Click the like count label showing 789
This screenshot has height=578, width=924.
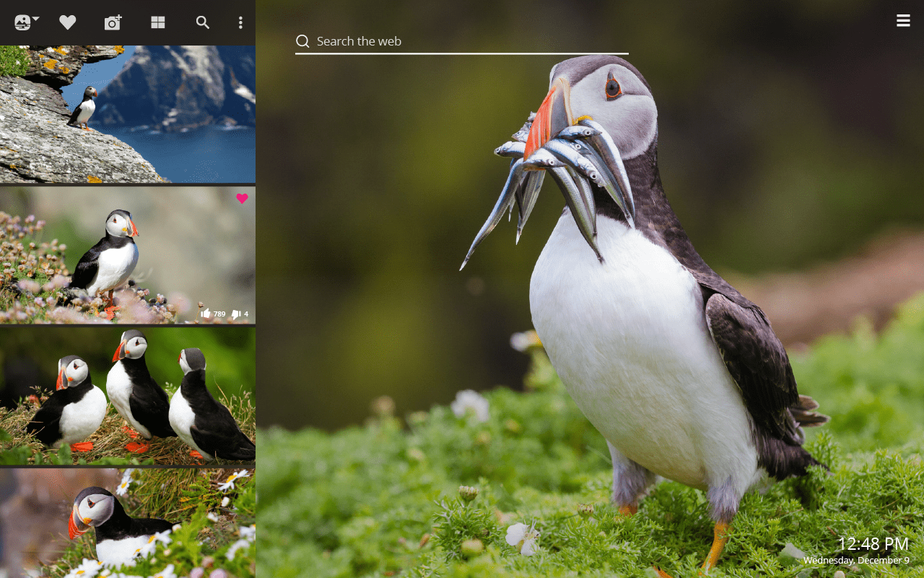(x=218, y=313)
